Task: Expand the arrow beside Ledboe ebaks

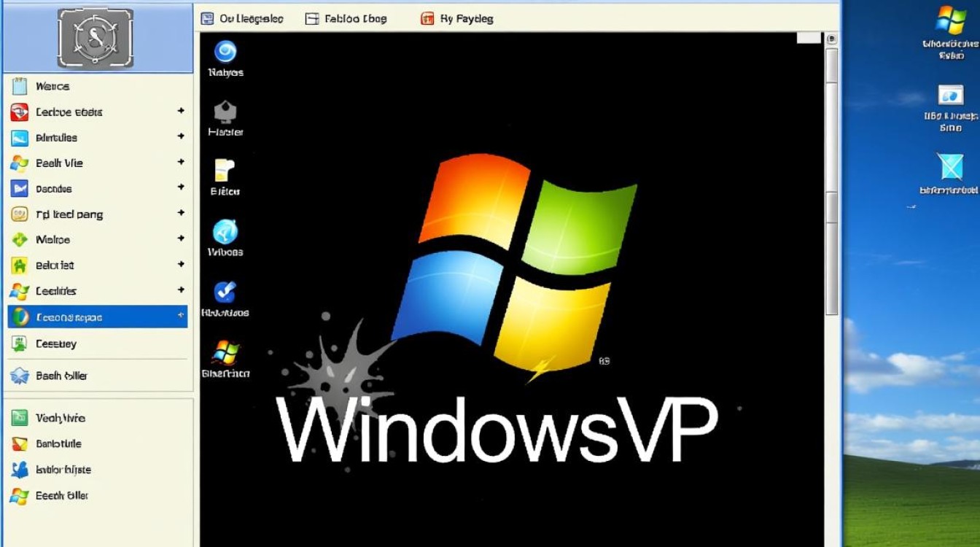Action: [180, 112]
